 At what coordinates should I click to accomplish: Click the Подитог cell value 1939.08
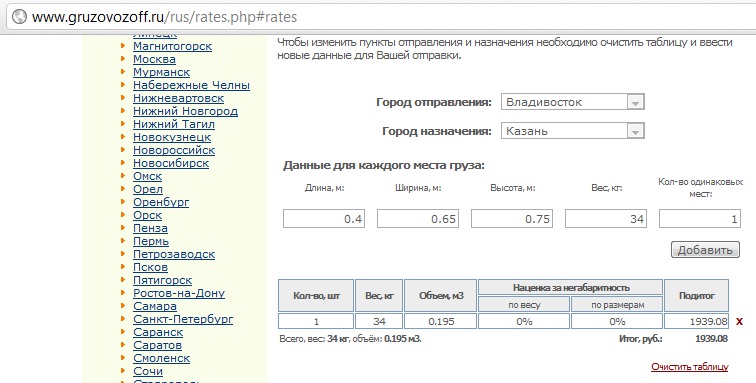696,321
